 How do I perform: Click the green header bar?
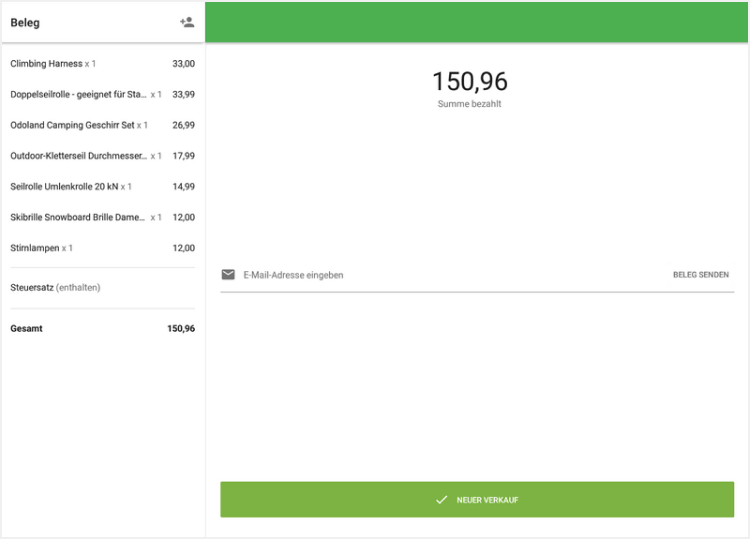(476, 22)
